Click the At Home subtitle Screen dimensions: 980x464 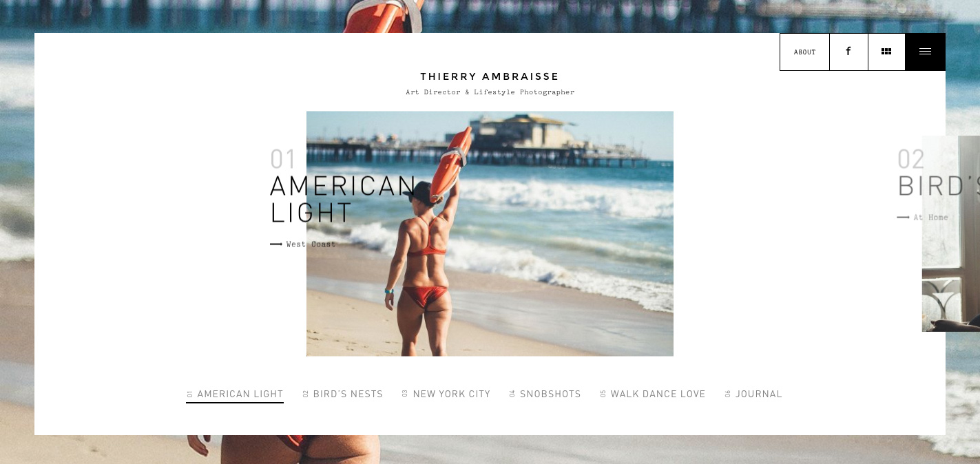click(931, 218)
